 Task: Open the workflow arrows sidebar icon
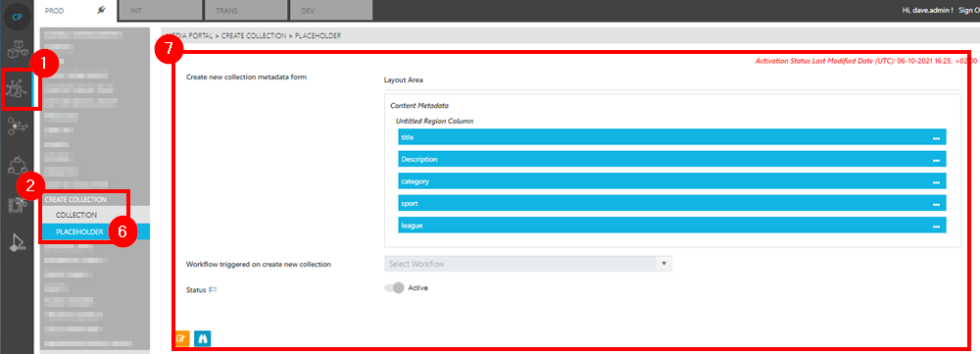(18, 127)
